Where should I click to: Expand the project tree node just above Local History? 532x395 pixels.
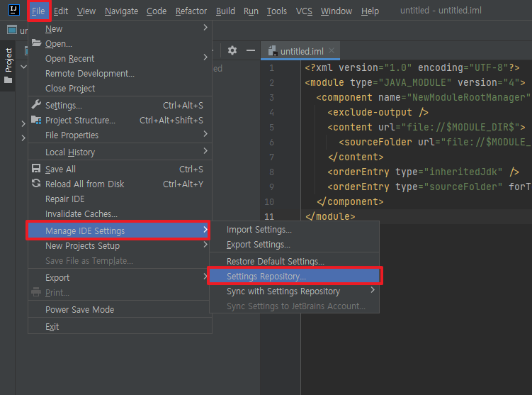[x=23, y=138]
